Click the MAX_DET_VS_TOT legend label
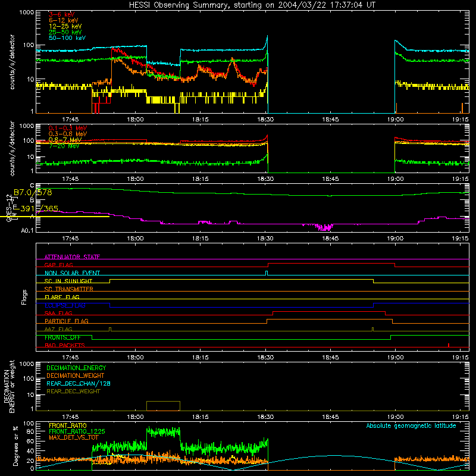Screen dimensions: 476x476 point(74,437)
